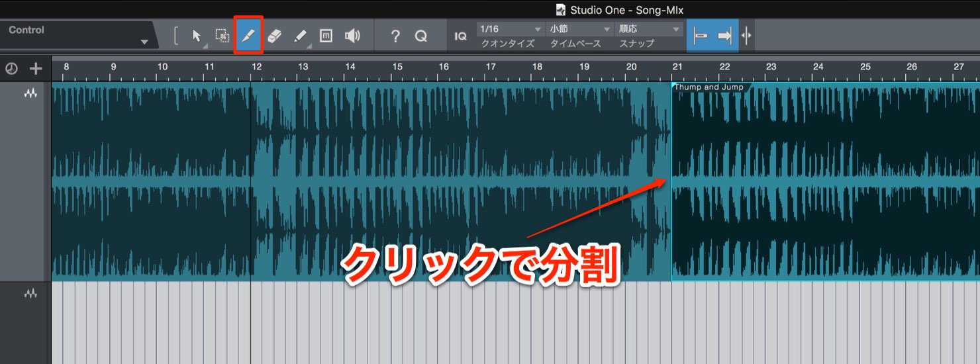Click the Q quantize icon
980x364 pixels.
pyautogui.click(x=421, y=36)
